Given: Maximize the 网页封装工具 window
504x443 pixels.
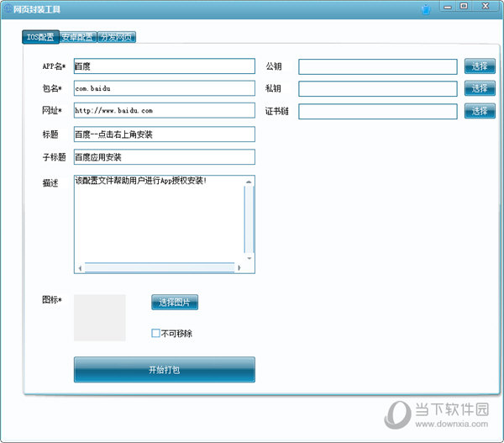Looking at the screenshot, I should pyautogui.click(x=464, y=6).
